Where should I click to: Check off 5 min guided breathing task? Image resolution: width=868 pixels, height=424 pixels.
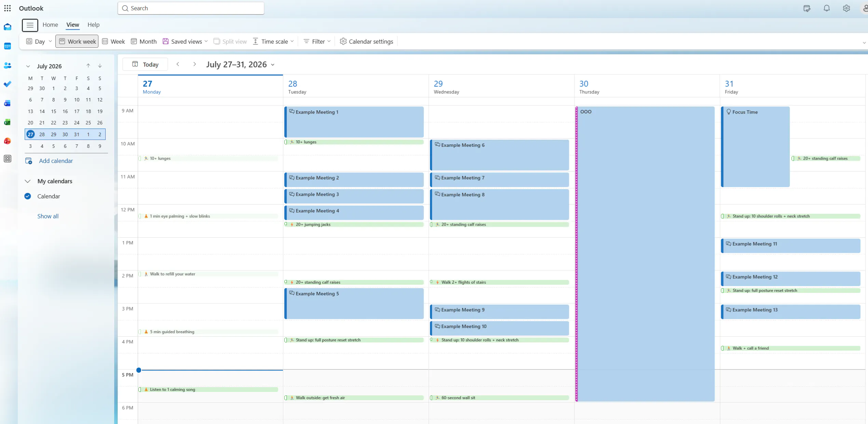coord(140,332)
